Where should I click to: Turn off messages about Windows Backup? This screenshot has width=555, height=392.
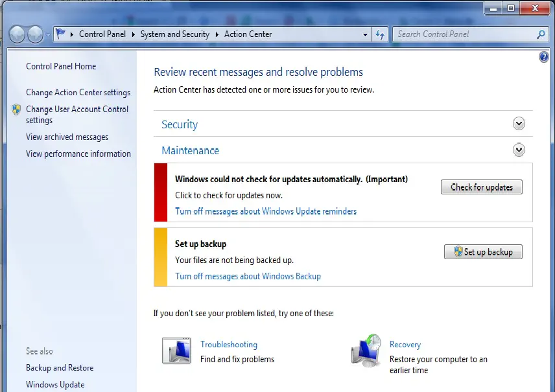coord(248,276)
